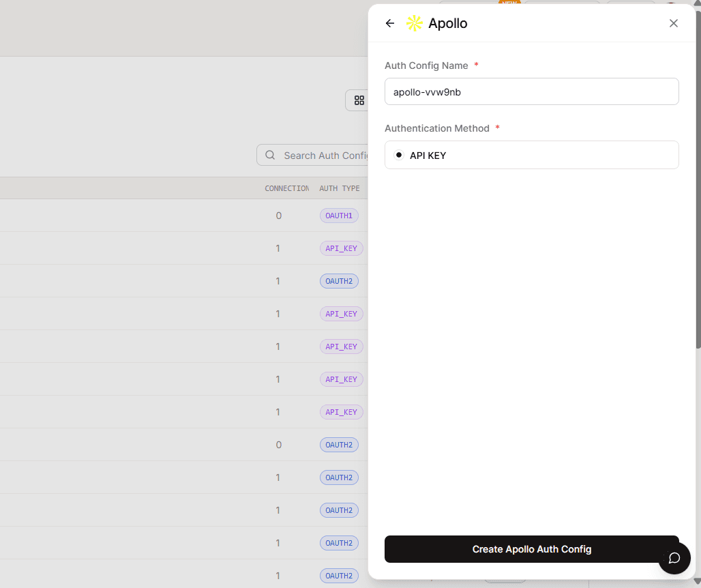Viewport: 701px width, 588px height.
Task: Click the search magnifier icon
Action: coord(270,155)
